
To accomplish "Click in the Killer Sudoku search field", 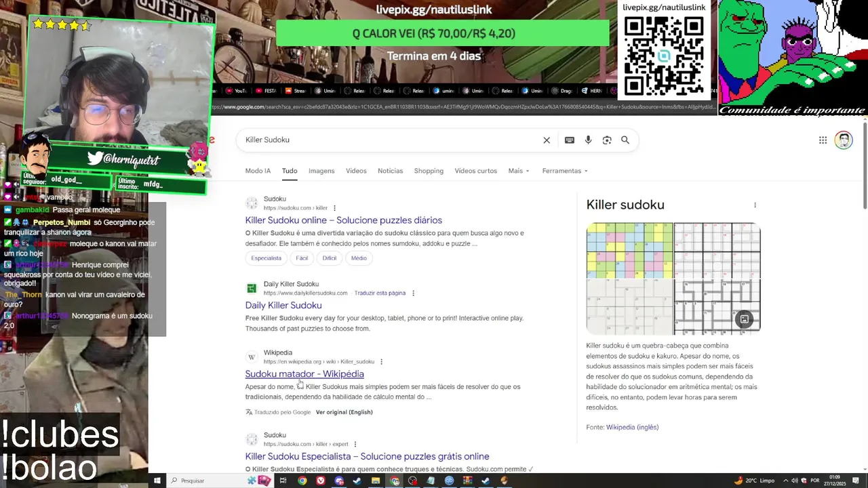I will pyautogui.click(x=391, y=140).
